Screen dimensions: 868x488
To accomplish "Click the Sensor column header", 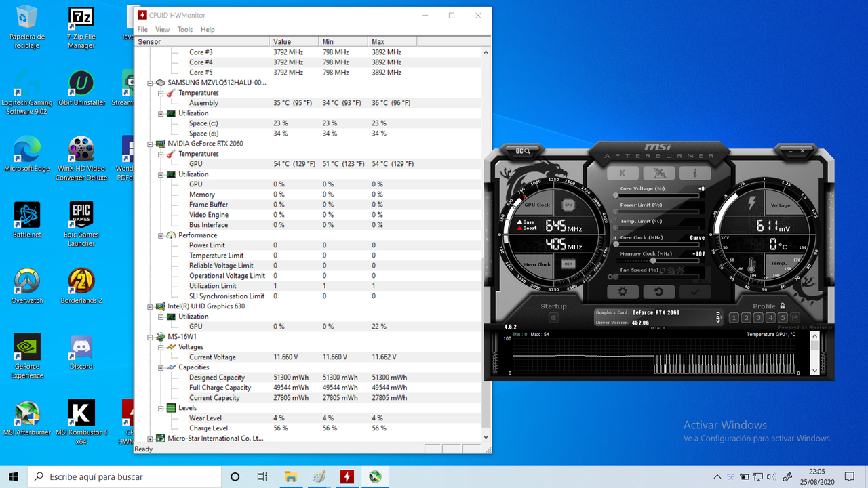I will [202, 41].
